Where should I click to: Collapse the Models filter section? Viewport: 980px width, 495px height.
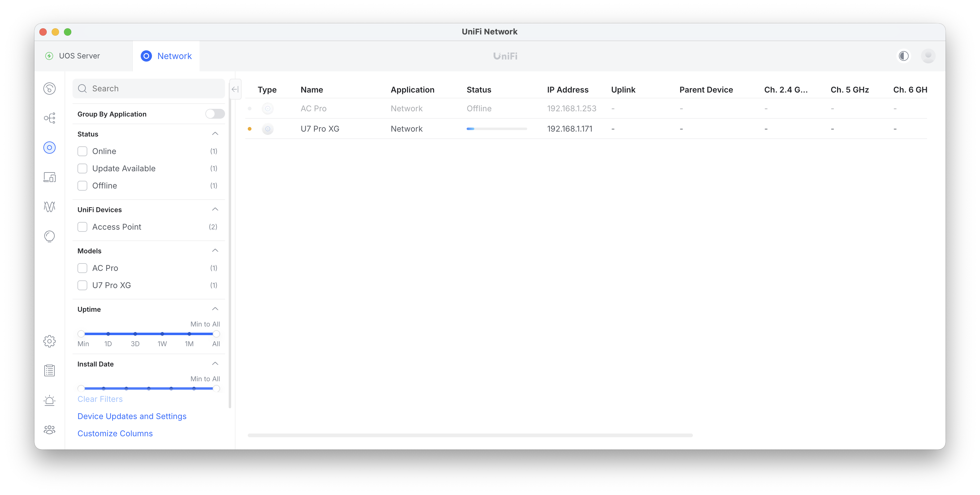215,250
